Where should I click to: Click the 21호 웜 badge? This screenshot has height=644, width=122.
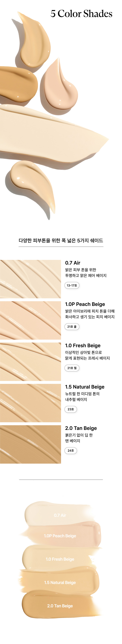coord(72,368)
